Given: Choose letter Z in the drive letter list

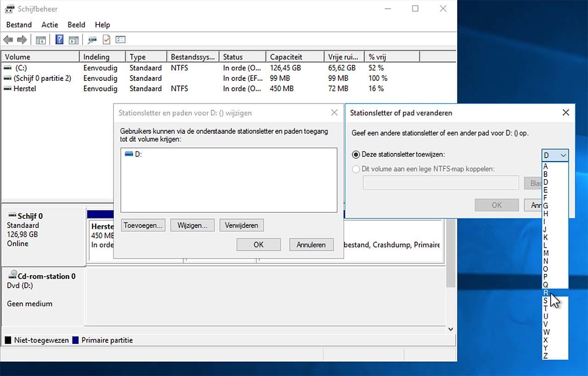Looking at the screenshot, I should (546, 356).
